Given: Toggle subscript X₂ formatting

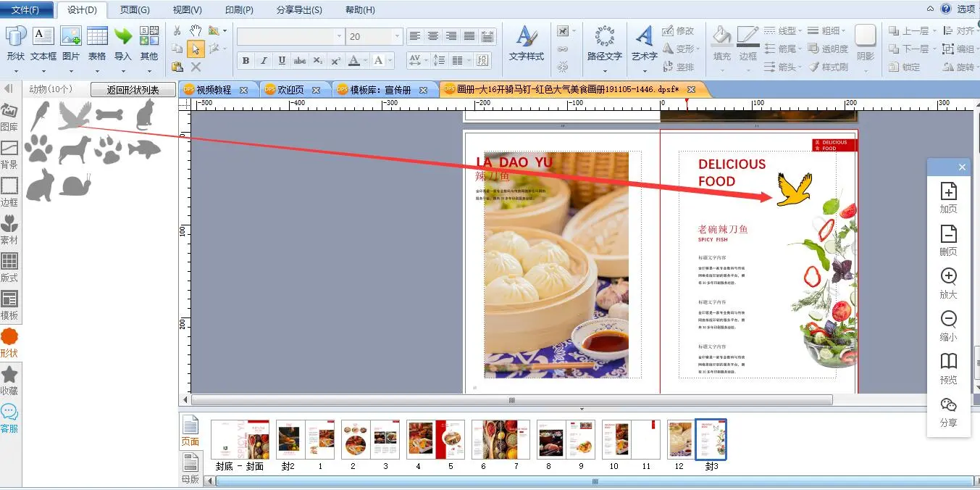Looking at the screenshot, I should pyautogui.click(x=318, y=60).
